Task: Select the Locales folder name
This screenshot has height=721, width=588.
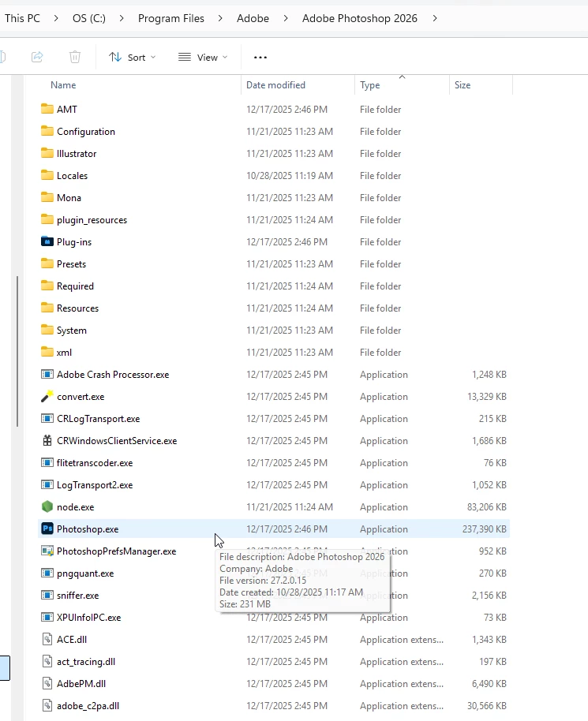Action: pyautogui.click(x=73, y=176)
